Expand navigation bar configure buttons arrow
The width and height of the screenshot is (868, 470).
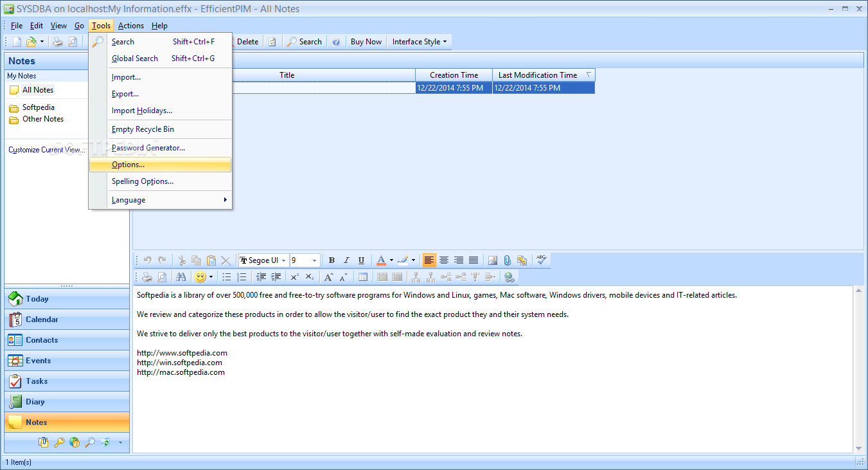pyautogui.click(x=120, y=442)
